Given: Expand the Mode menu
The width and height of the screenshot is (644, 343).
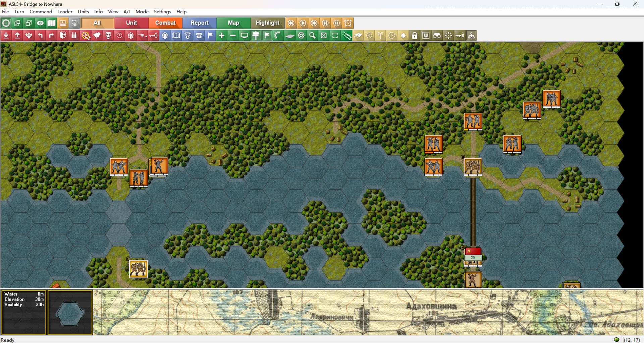Looking at the screenshot, I should click(x=142, y=12).
